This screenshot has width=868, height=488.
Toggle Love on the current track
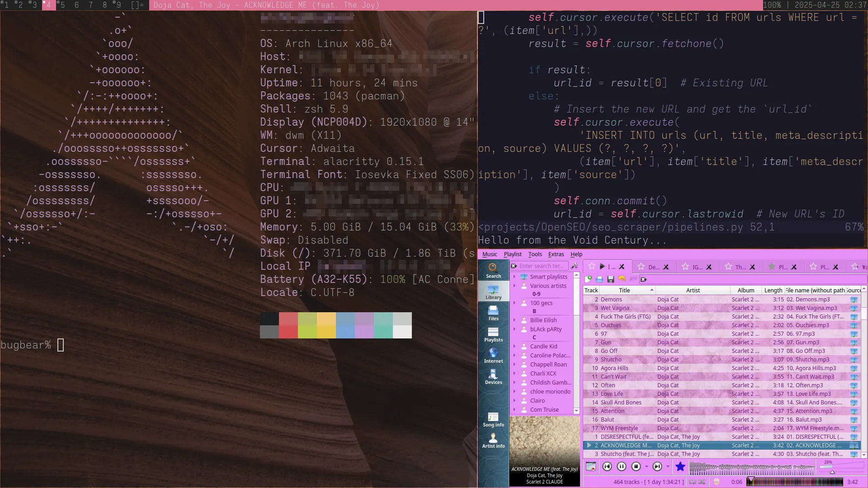(680, 467)
